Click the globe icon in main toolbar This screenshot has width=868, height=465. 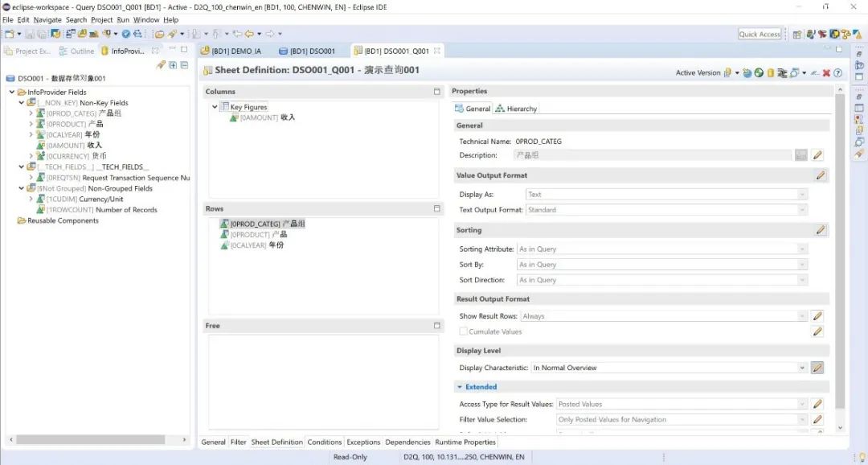tap(126, 34)
